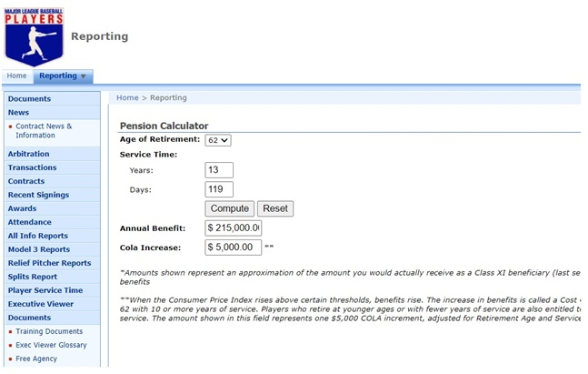Open the Home tab
588x374 pixels.
(x=17, y=76)
